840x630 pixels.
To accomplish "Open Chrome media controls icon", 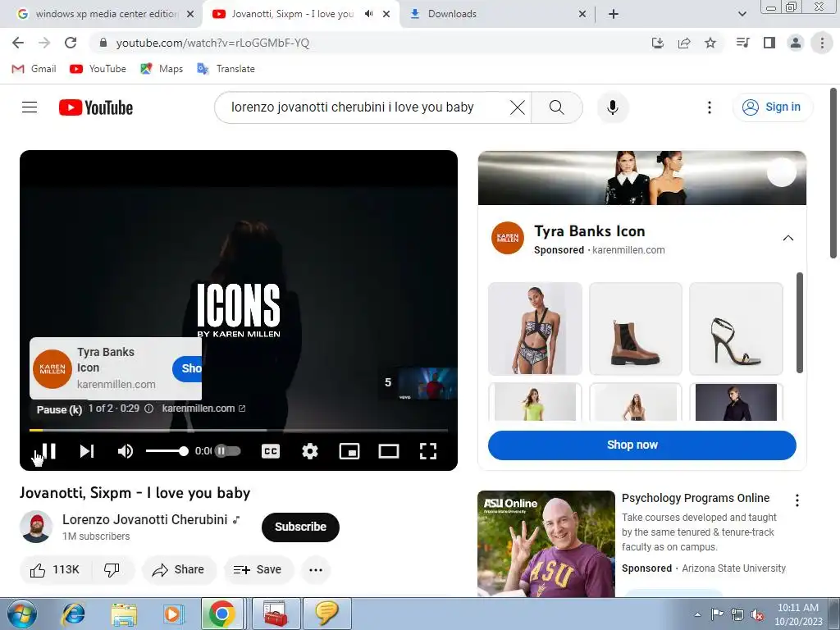I will coord(743,43).
